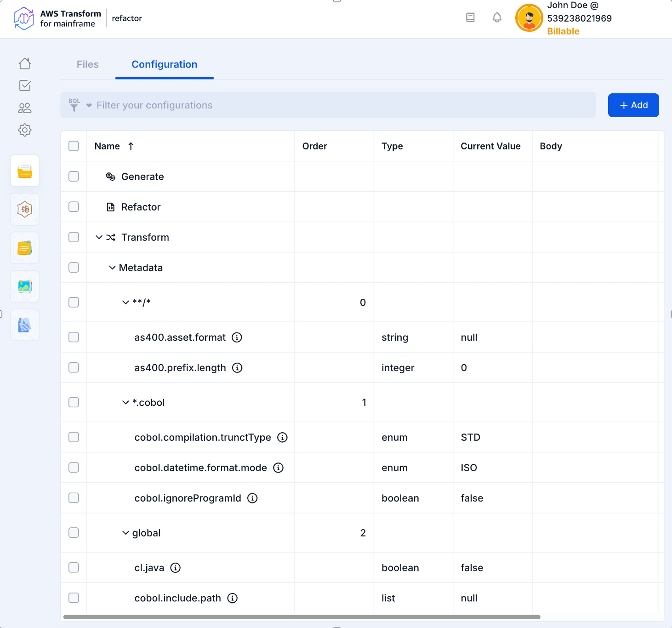Click the tasks checklist sidebar icon
Image resolution: width=672 pixels, height=628 pixels.
[x=25, y=86]
